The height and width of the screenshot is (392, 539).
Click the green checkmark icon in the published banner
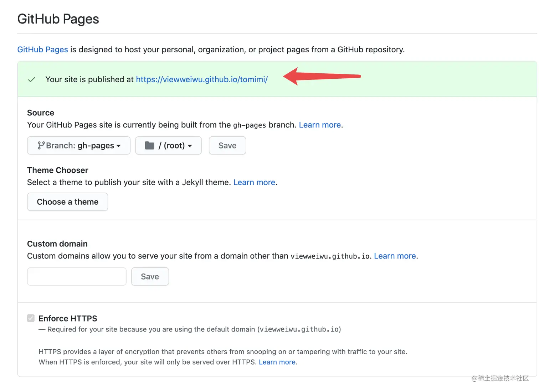pos(31,79)
